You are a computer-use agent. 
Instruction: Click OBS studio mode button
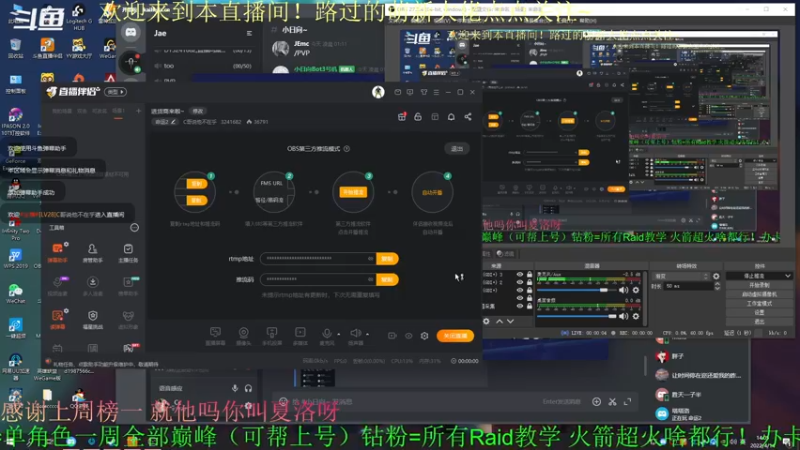(x=759, y=304)
